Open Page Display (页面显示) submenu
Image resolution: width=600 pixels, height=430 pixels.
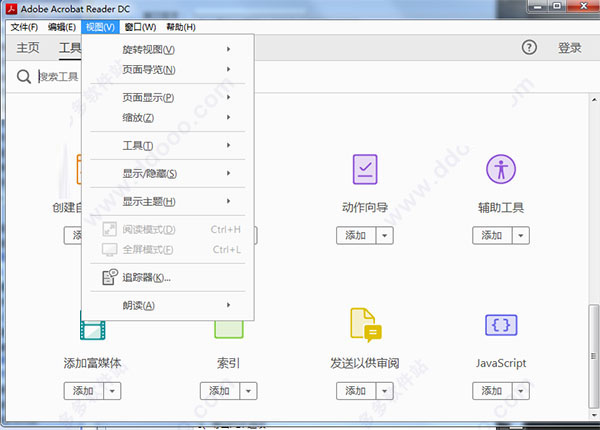pyautogui.click(x=168, y=98)
